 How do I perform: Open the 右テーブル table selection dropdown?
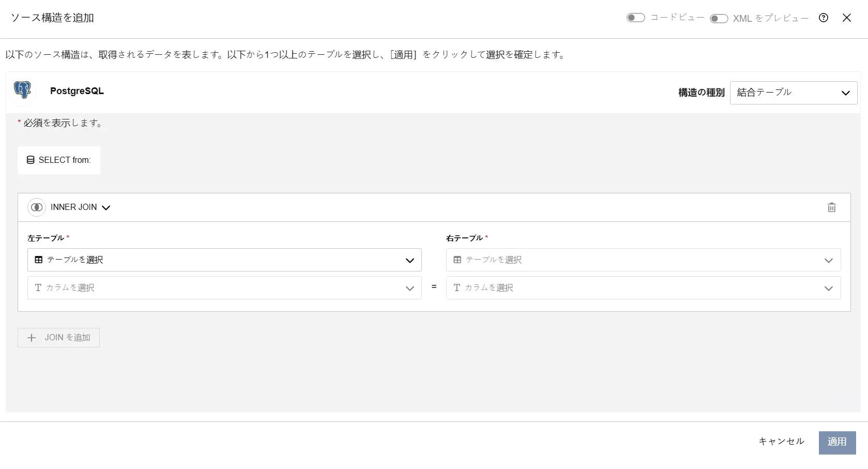tap(643, 260)
